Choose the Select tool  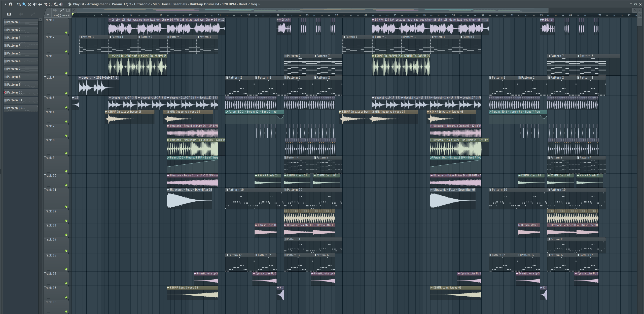pos(51,4)
